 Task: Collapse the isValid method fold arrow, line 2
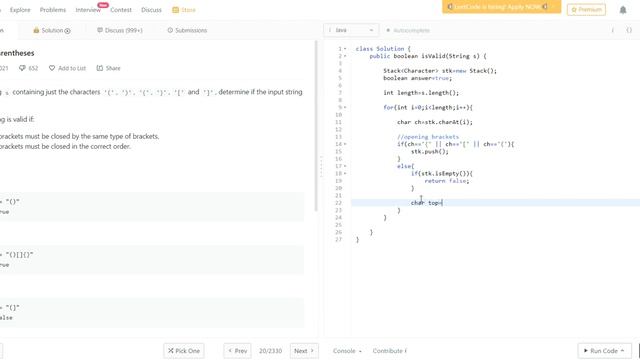pos(345,56)
